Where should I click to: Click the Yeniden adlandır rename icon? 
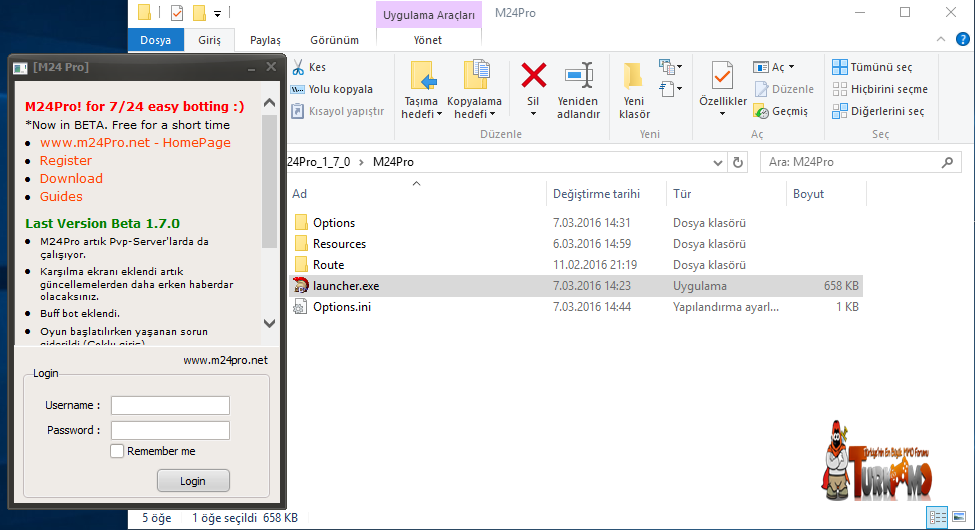pyautogui.click(x=579, y=75)
